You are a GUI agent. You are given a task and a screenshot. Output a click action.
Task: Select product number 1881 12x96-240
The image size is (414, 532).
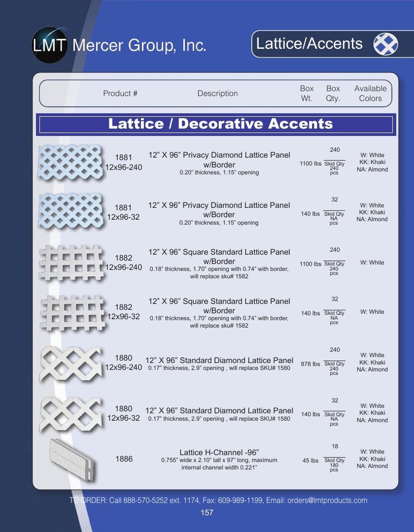(x=124, y=162)
